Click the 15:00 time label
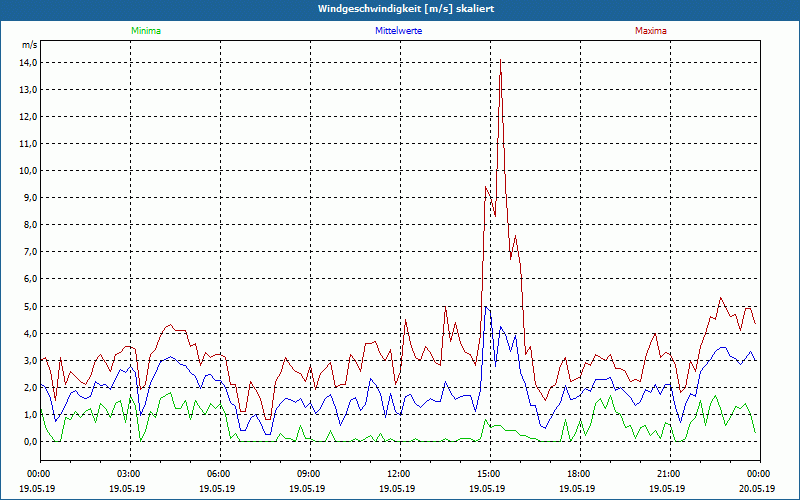Image resolution: width=800 pixels, height=500 pixels. pos(490,474)
